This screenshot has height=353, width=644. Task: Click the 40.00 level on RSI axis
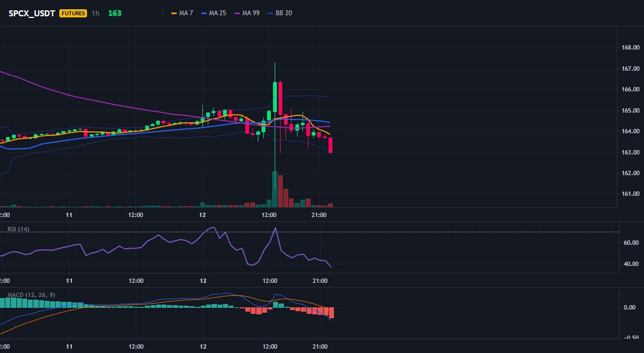tap(631, 264)
